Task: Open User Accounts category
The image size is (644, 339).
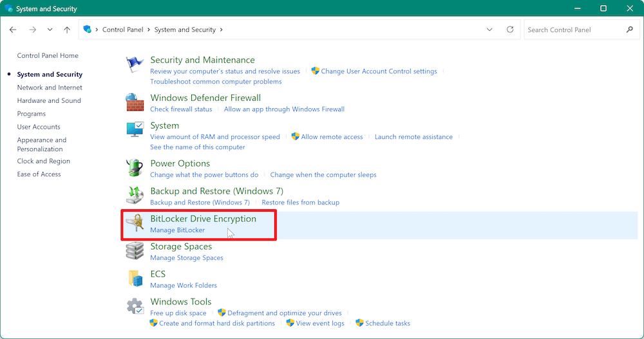Action: pyautogui.click(x=39, y=127)
